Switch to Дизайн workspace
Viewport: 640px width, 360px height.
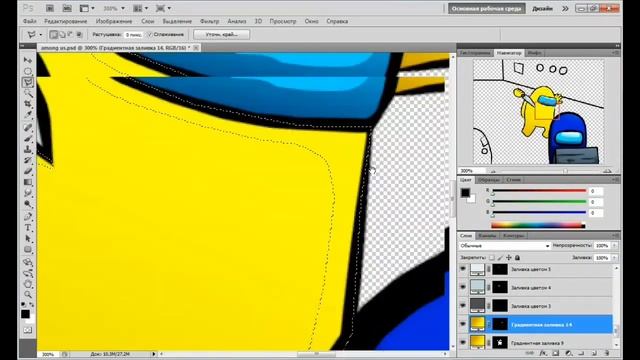(x=542, y=9)
